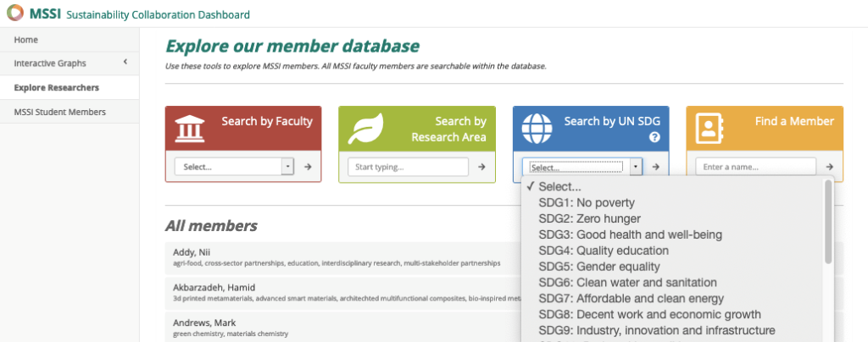Click arrow next to Find a Member field

tap(829, 167)
